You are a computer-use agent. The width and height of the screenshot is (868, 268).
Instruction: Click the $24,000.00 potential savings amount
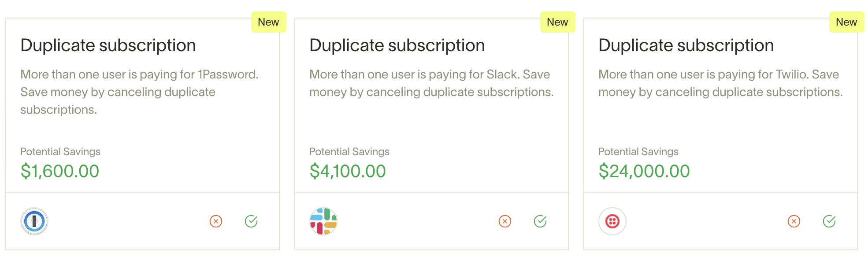644,171
